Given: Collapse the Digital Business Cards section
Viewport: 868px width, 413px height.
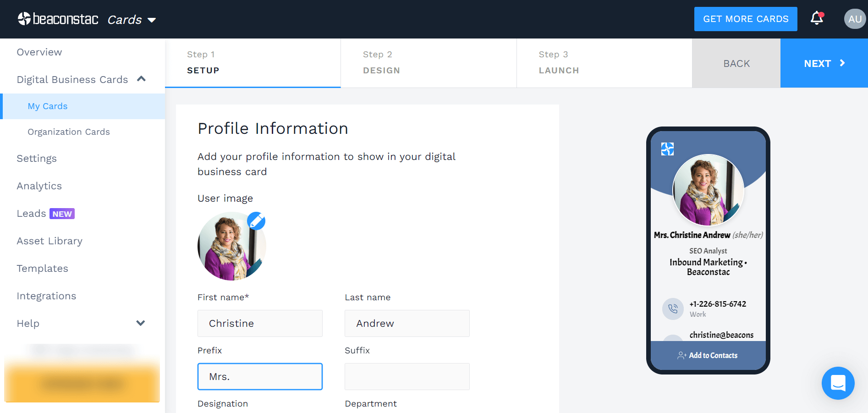Looking at the screenshot, I should [x=142, y=79].
